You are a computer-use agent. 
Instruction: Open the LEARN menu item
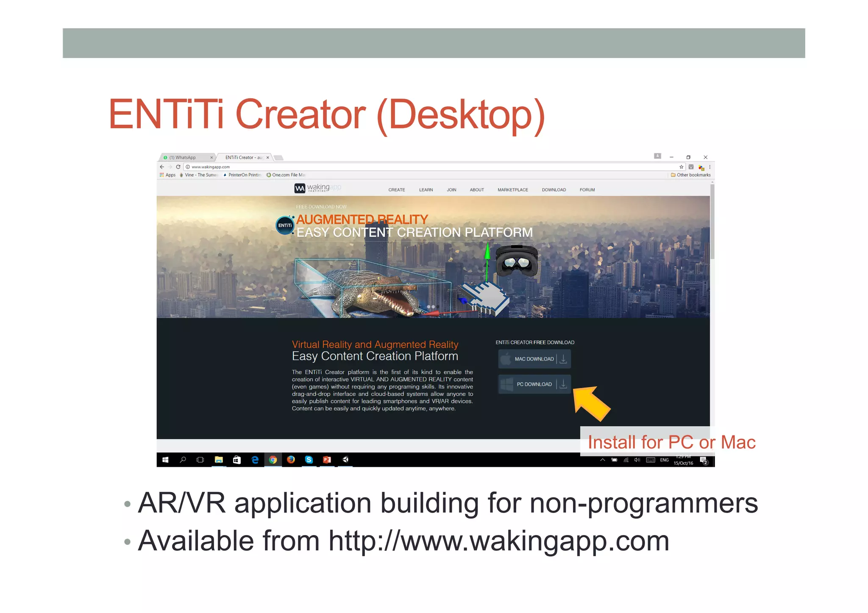[426, 190]
